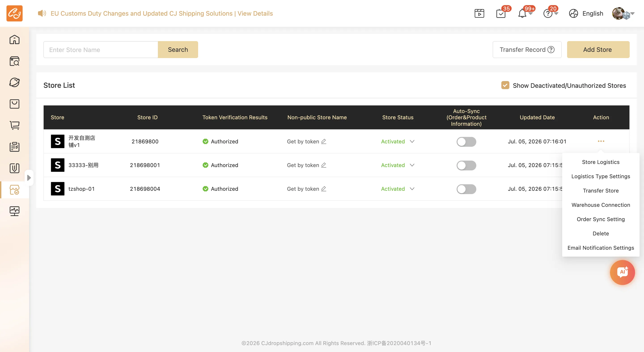
Task: Edit non-public store name for tzshop-01
Action: pyautogui.click(x=324, y=189)
